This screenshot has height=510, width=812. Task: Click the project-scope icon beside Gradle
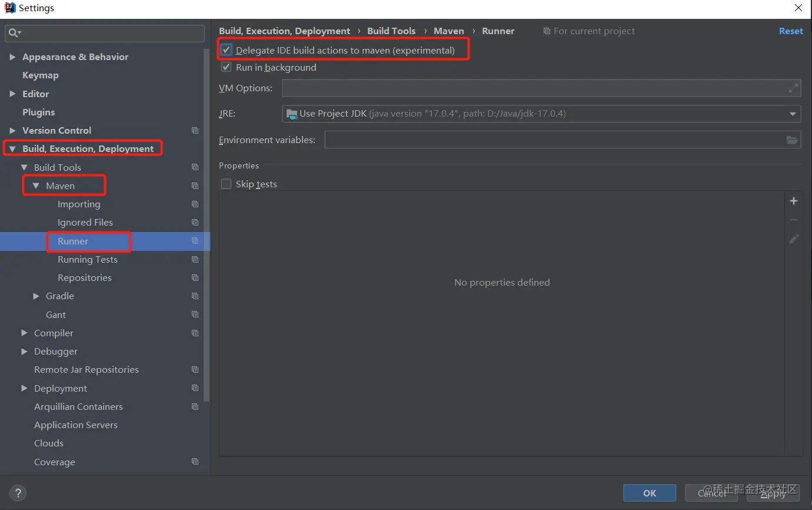coord(195,296)
